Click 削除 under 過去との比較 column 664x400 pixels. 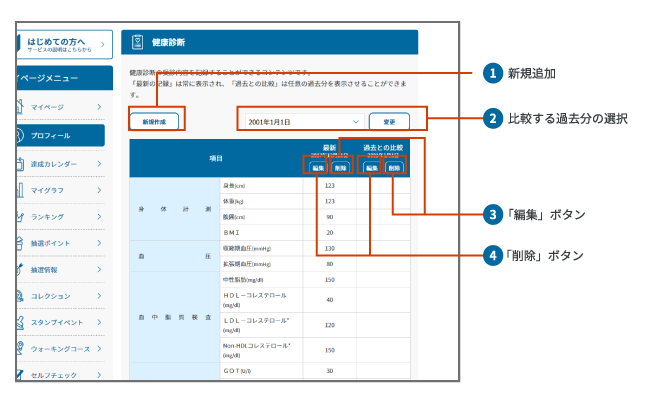tap(395, 168)
